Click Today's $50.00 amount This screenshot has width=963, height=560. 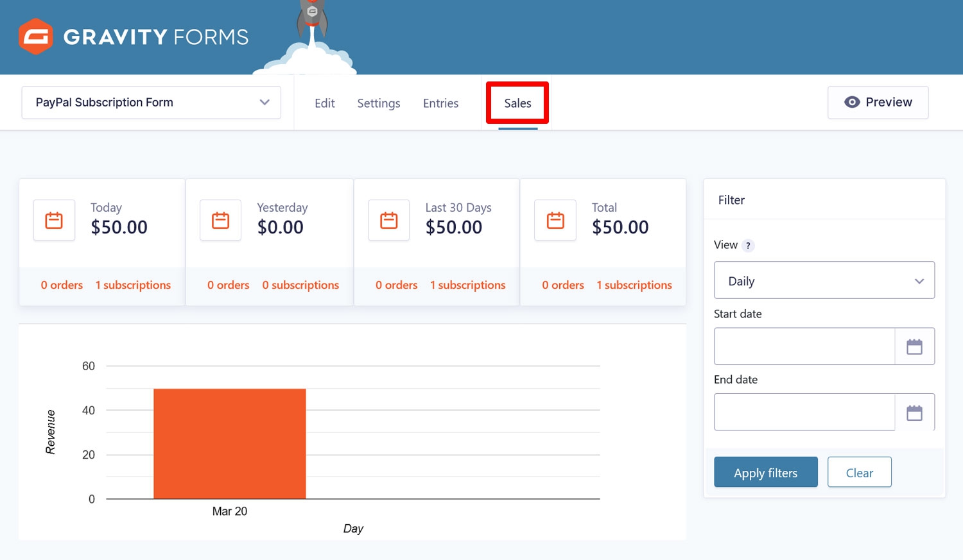click(119, 227)
